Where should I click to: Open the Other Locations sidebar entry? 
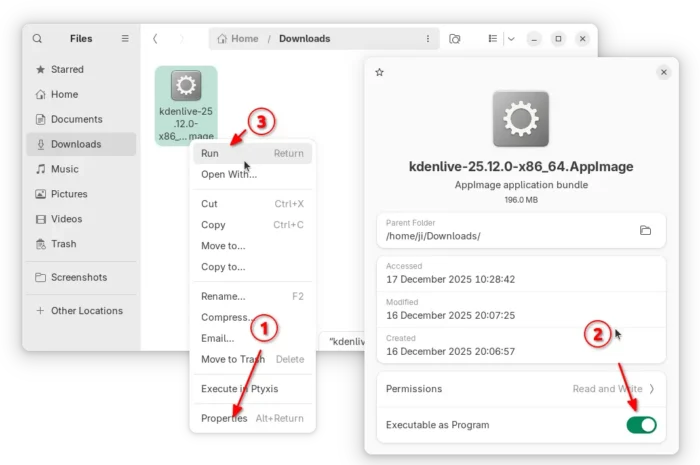tap(86, 311)
